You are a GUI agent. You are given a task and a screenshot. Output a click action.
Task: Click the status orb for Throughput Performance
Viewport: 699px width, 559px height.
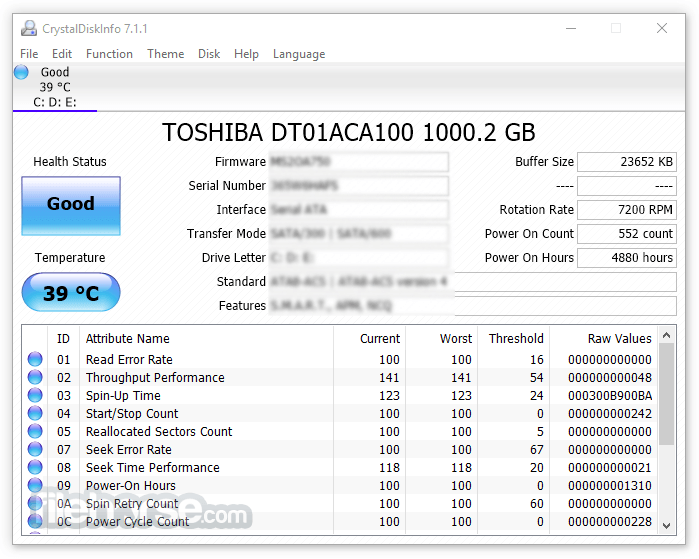tap(35, 377)
